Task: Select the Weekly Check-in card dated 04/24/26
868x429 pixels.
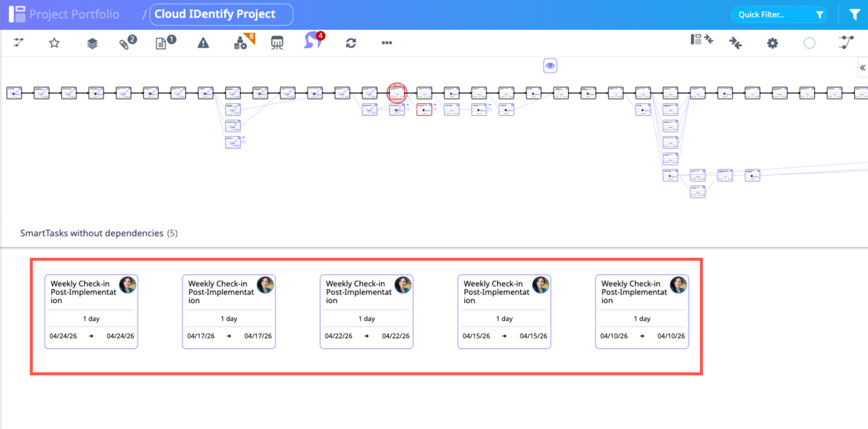Action: [x=91, y=312]
